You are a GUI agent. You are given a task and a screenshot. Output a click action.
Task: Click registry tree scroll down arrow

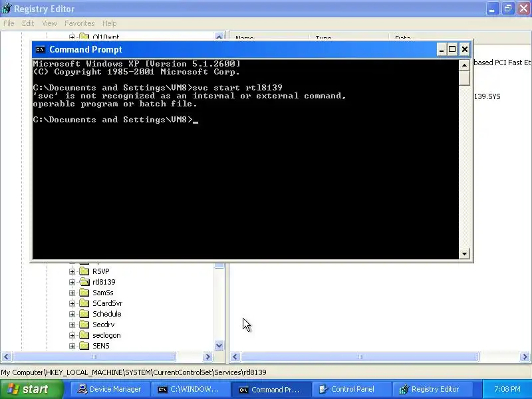tap(219, 346)
